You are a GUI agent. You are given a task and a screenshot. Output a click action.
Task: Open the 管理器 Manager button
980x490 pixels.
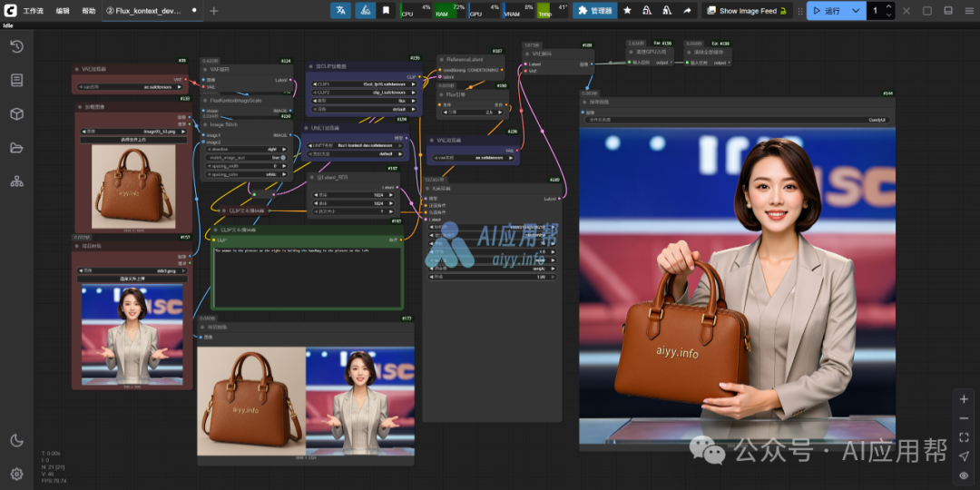(x=595, y=11)
